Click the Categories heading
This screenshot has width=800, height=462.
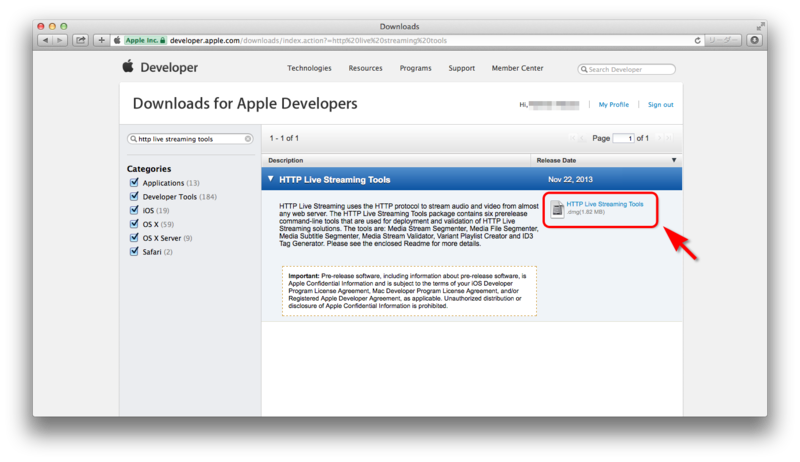(x=149, y=169)
